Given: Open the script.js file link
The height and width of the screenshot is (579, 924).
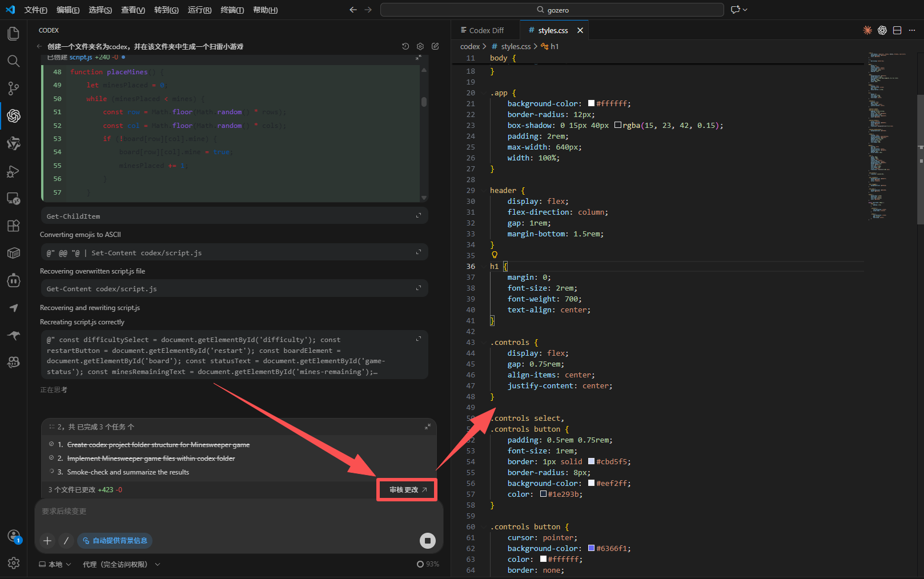Looking at the screenshot, I should (81, 57).
